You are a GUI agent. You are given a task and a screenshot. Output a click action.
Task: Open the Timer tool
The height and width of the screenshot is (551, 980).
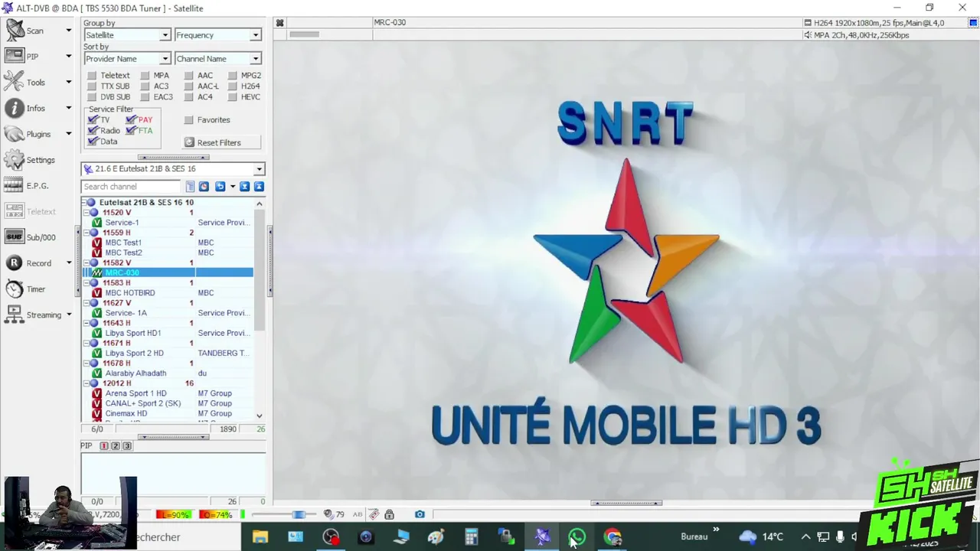point(15,289)
